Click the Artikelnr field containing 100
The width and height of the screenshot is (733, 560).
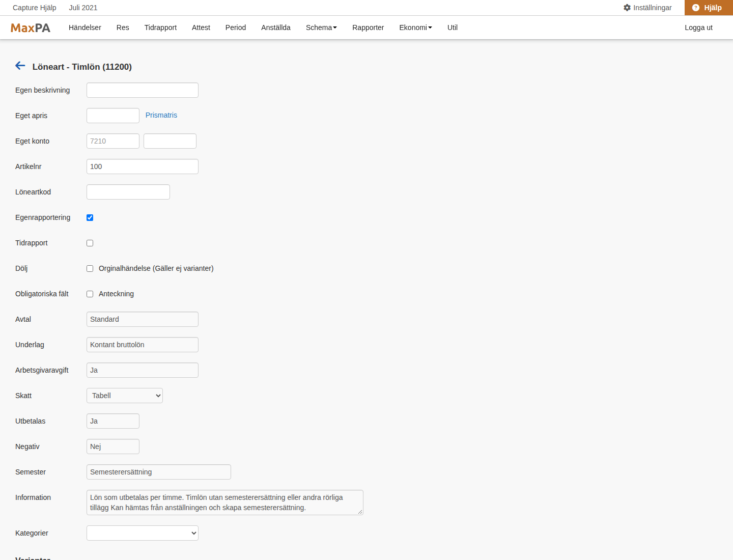tap(143, 166)
